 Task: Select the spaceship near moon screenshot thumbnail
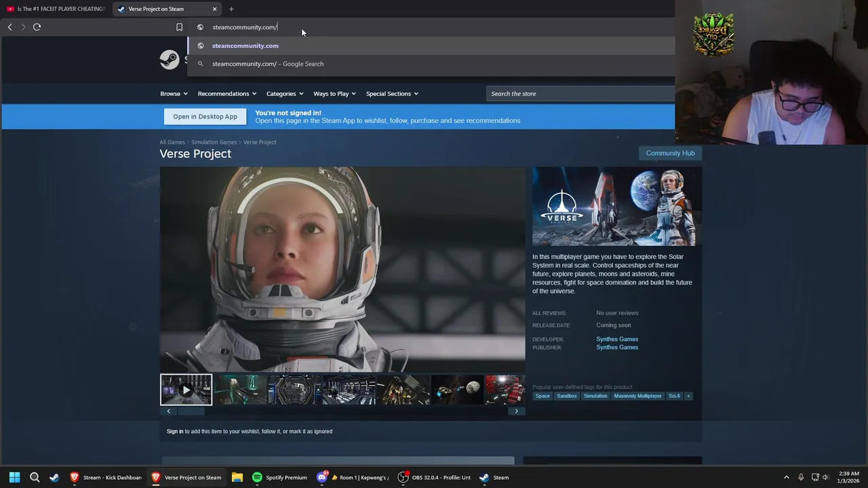coord(457,390)
